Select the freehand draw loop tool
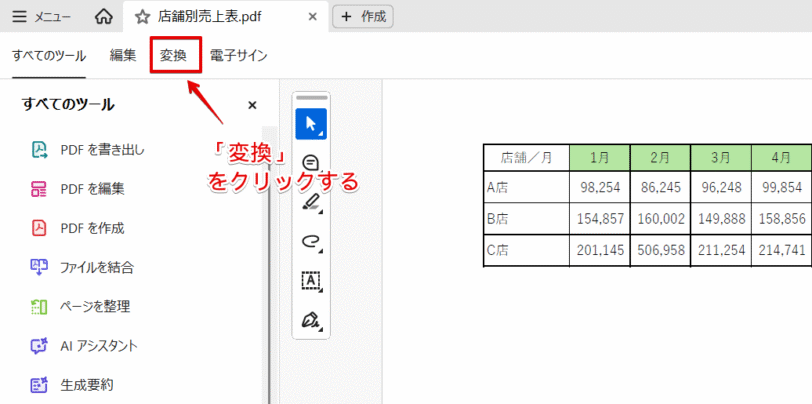The height and width of the screenshot is (404, 812). click(x=311, y=241)
